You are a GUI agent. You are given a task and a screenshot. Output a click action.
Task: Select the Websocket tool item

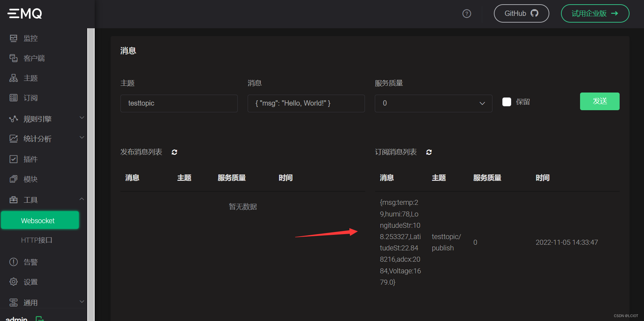[40, 220]
